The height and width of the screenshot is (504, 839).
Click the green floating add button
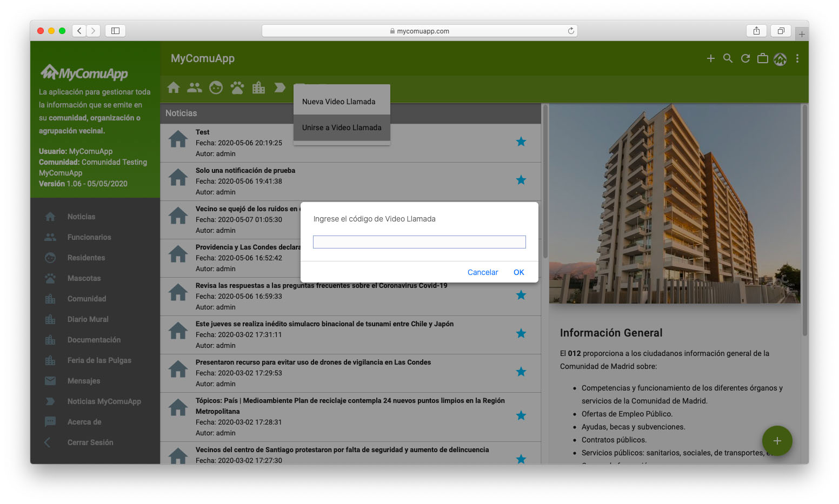click(x=777, y=441)
